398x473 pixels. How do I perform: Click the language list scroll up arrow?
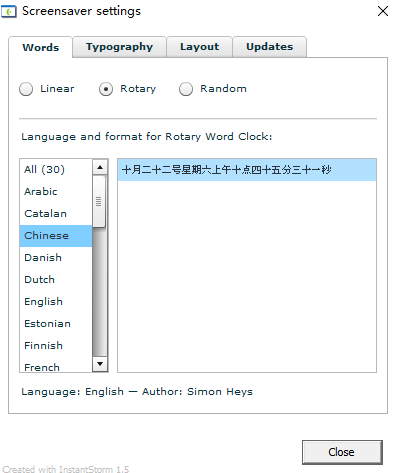click(100, 167)
